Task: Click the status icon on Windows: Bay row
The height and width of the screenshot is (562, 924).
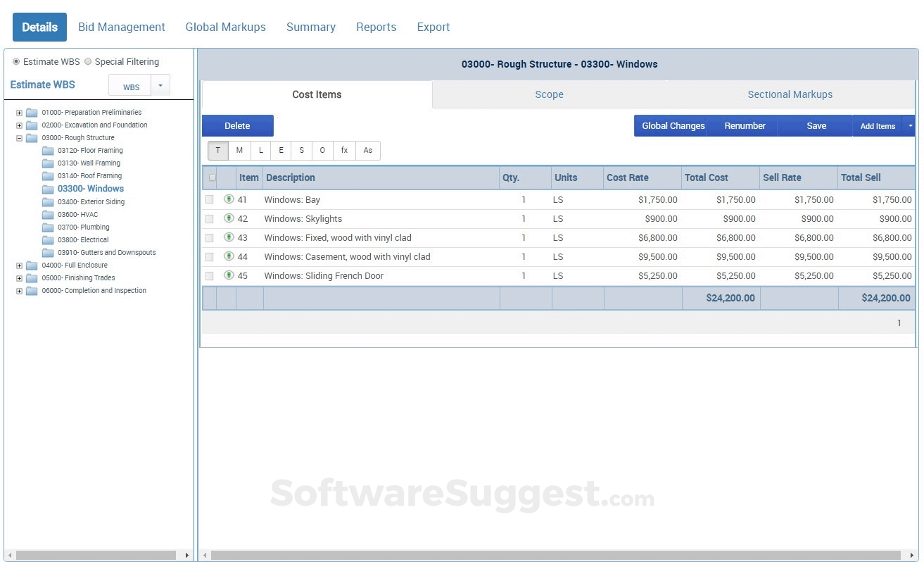Action: [229, 199]
